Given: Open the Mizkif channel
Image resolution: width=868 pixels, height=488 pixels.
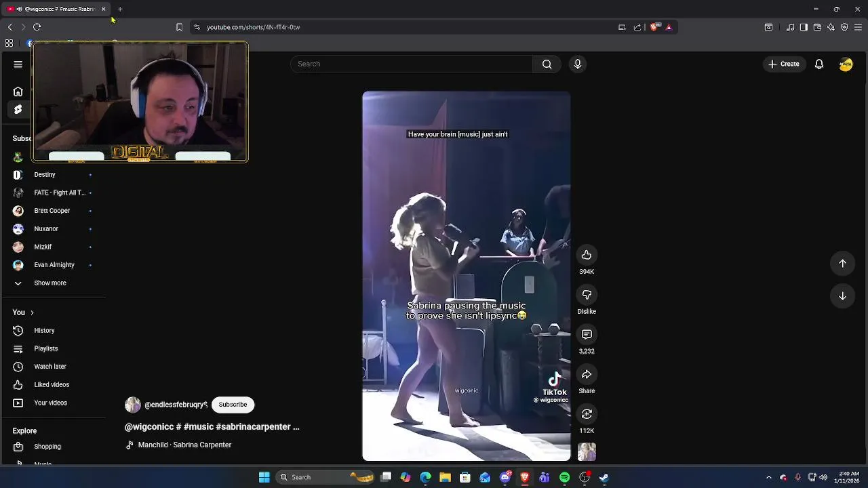Looking at the screenshot, I should pyautogui.click(x=43, y=247).
